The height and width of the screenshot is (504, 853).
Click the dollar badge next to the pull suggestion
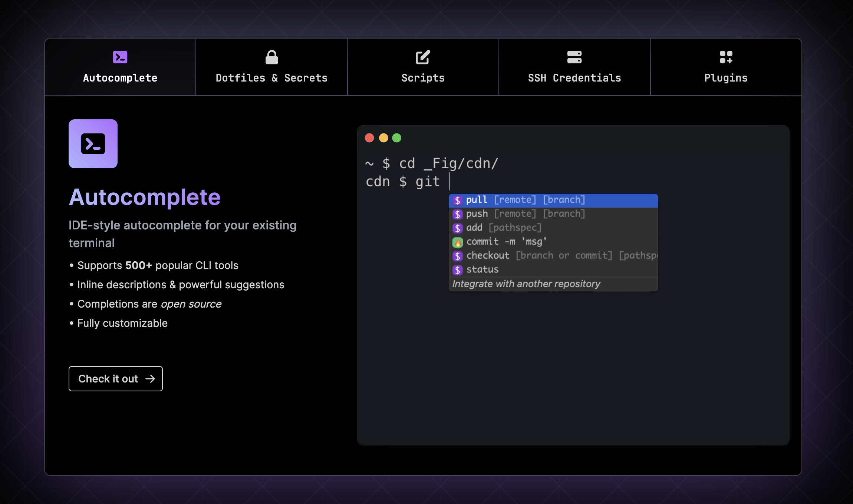[458, 199]
